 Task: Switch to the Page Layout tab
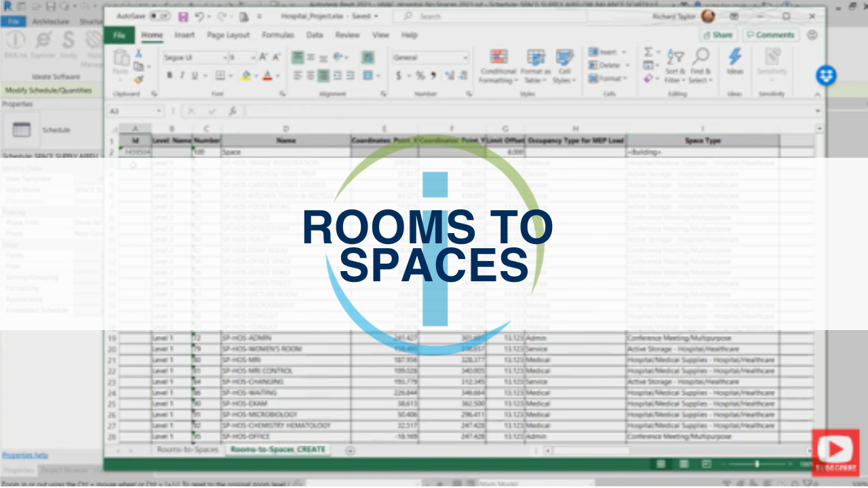[229, 35]
